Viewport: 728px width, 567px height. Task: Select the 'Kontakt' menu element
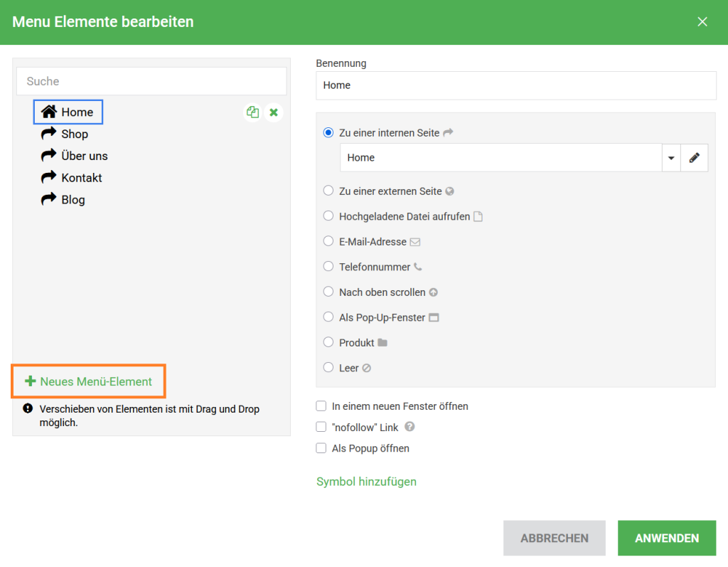pyautogui.click(x=81, y=178)
